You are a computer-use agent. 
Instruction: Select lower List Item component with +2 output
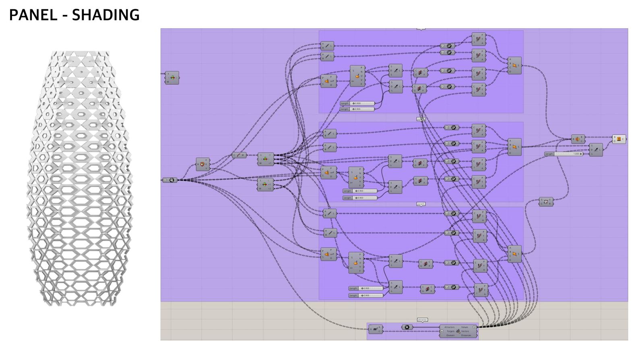(265, 185)
